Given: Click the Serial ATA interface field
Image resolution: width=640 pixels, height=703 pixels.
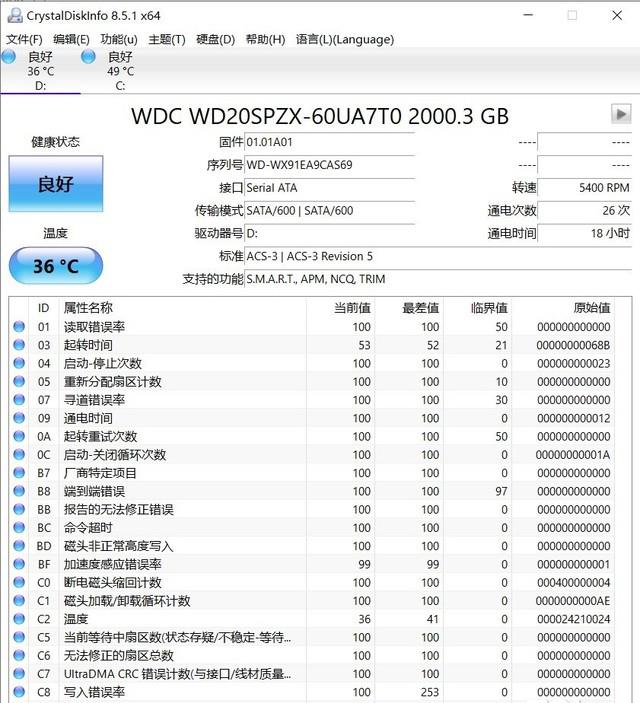Looking at the screenshot, I should click(x=329, y=188).
